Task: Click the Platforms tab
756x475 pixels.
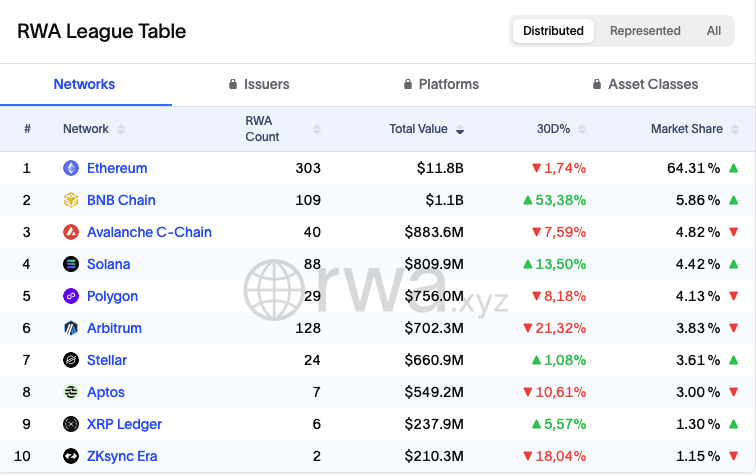Action: (441, 85)
